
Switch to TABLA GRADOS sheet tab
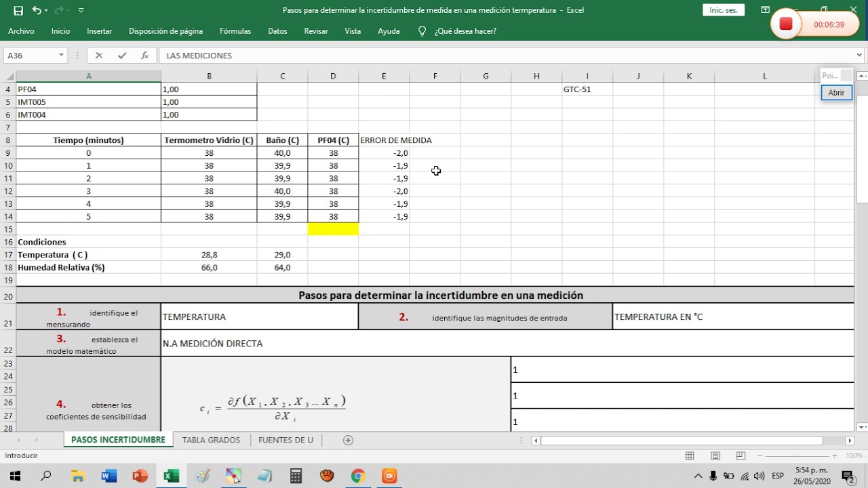[x=211, y=440]
